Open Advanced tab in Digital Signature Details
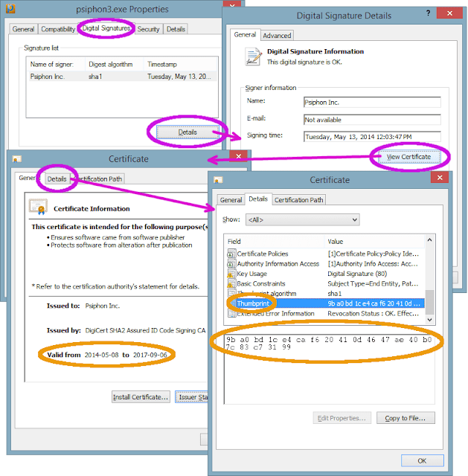 [x=277, y=36]
